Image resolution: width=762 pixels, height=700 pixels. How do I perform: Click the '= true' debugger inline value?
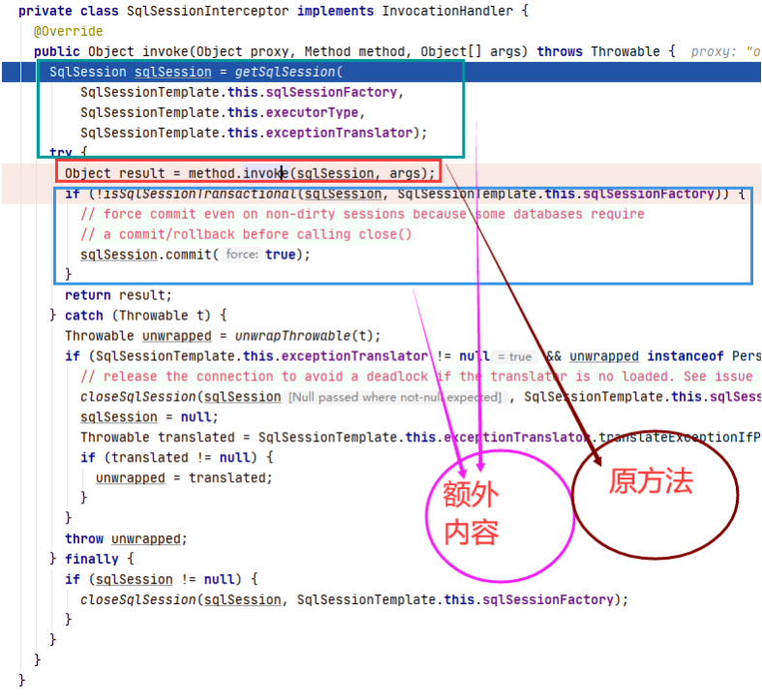tap(515, 357)
